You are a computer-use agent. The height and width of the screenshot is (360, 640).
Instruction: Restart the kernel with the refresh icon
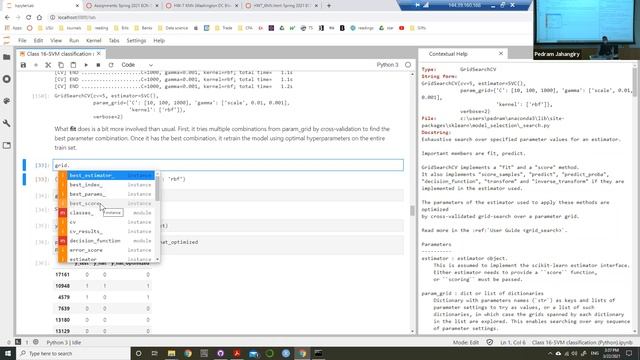pyautogui.click(x=111, y=65)
